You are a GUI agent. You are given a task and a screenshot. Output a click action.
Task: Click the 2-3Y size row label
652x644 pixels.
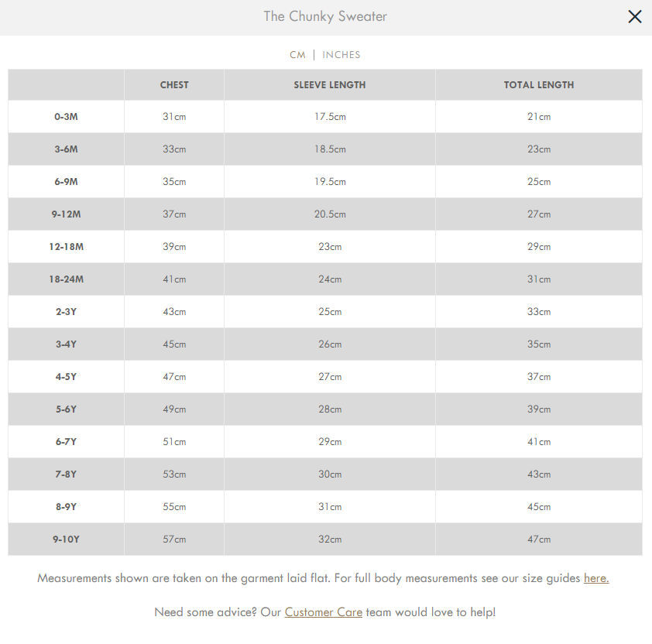pos(66,312)
